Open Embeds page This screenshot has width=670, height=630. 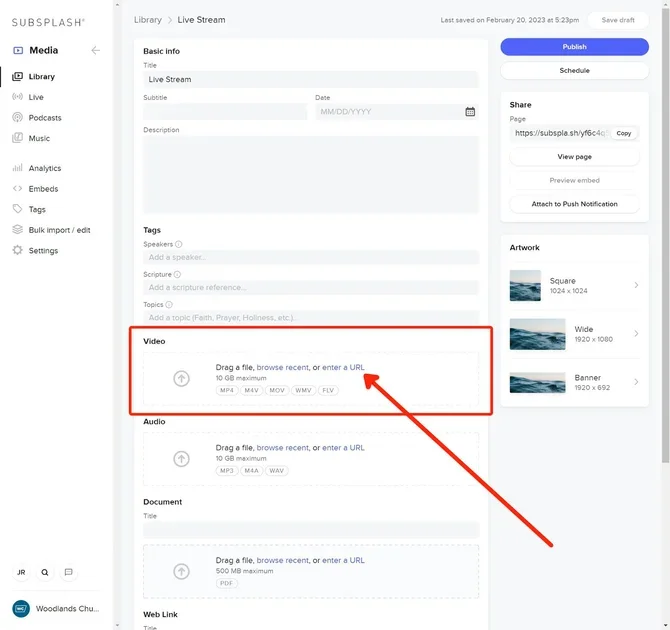(x=43, y=188)
